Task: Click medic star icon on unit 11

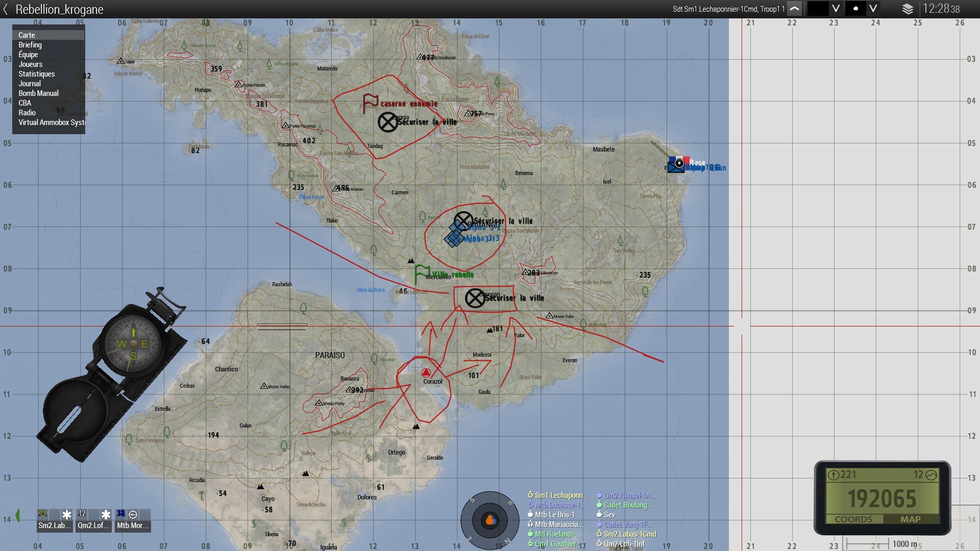Action: point(66,514)
